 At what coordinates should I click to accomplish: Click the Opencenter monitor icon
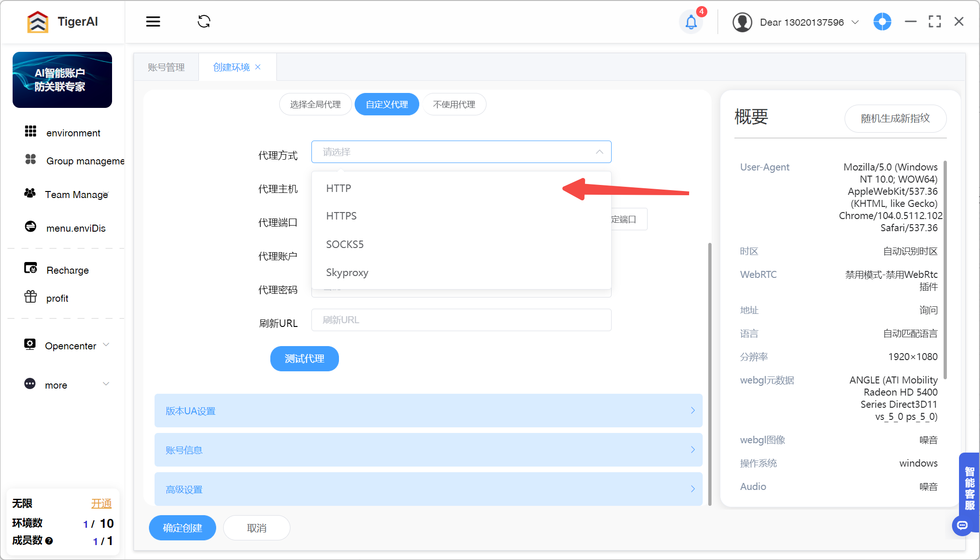click(30, 344)
